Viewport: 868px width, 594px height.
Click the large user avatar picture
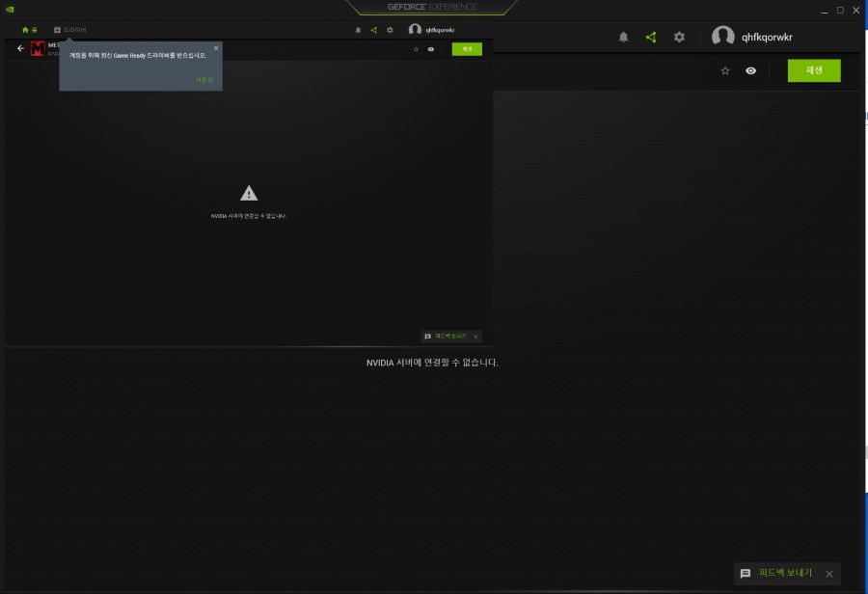coord(723,37)
